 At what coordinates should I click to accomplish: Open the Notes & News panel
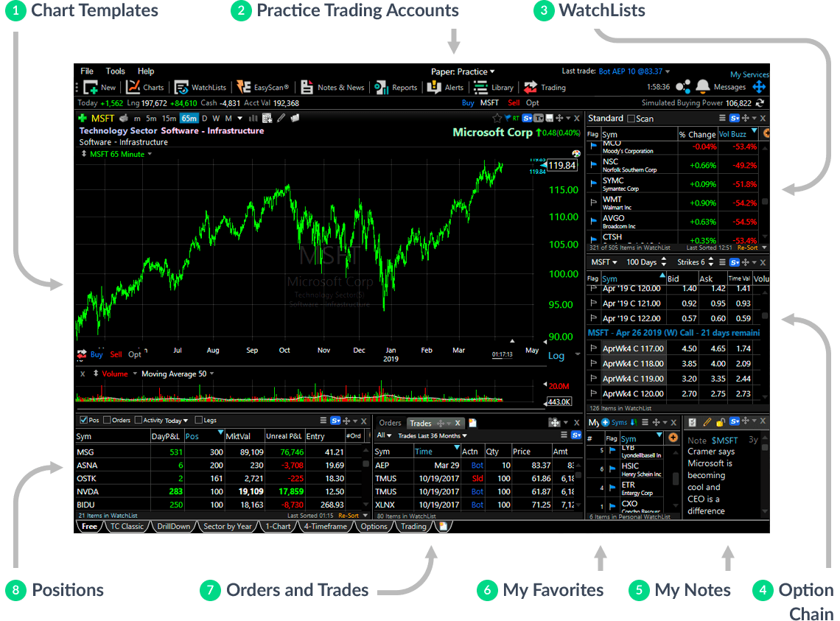[x=340, y=87]
